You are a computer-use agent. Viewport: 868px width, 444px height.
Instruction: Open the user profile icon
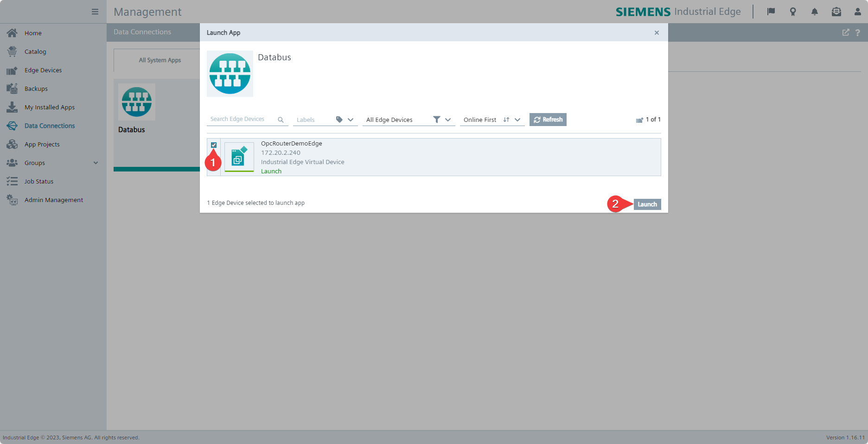(x=857, y=12)
